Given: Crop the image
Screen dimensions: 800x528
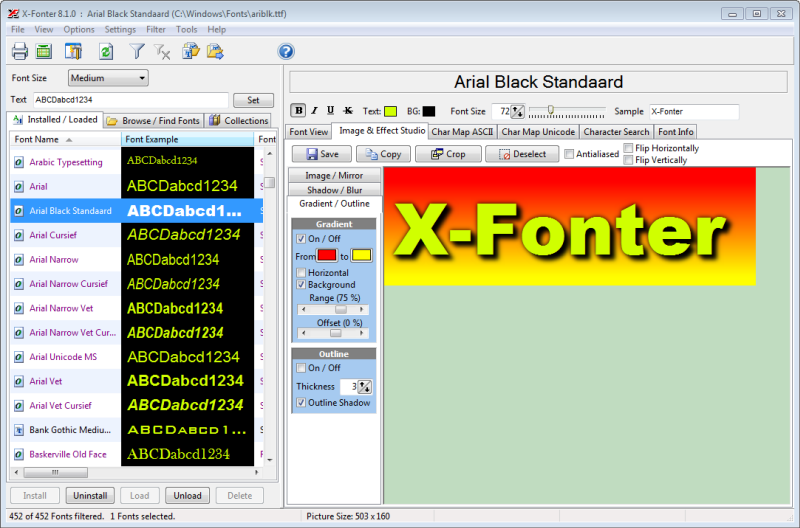Looking at the screenshot, I should point(448,154).
